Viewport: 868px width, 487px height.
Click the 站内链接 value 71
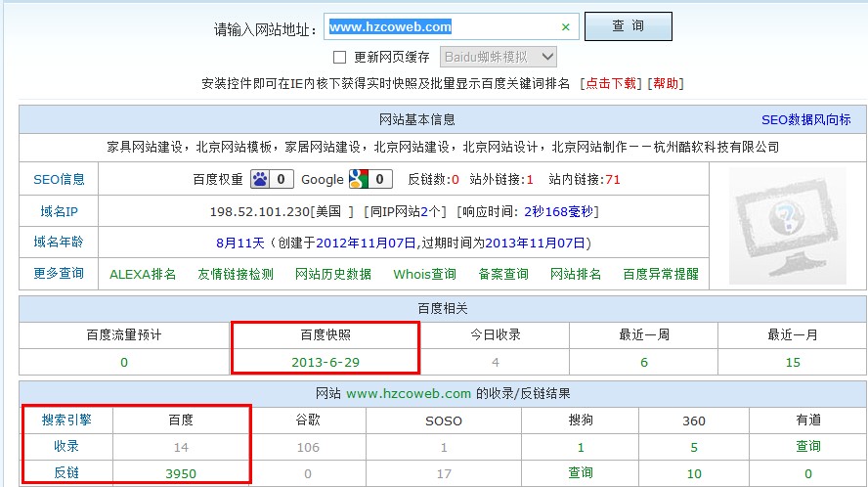pyautogui.click(x=613, y=180)
